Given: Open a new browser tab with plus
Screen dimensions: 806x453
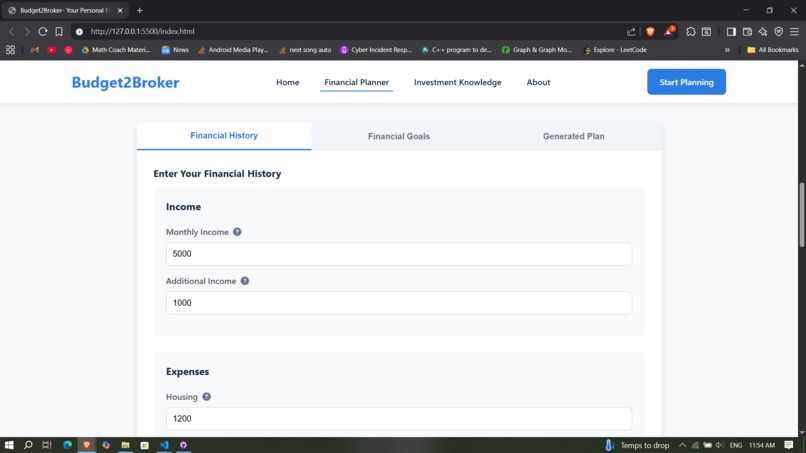Looking at the screenshot, I should 139,10.
